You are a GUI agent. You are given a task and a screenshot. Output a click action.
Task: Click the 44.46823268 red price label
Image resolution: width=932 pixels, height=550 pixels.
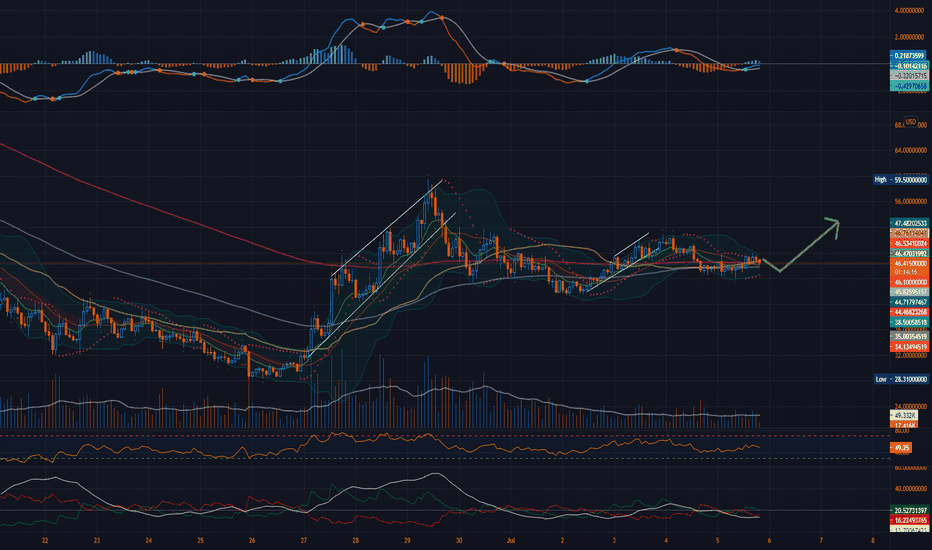click(909, 312)
